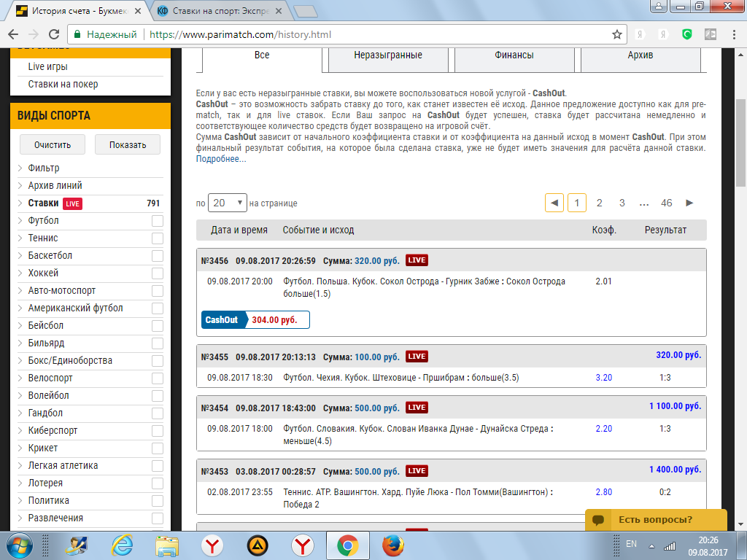747x560 pixels.
Task: Launch Internet Explorer from taskbar
Action: 122,545
